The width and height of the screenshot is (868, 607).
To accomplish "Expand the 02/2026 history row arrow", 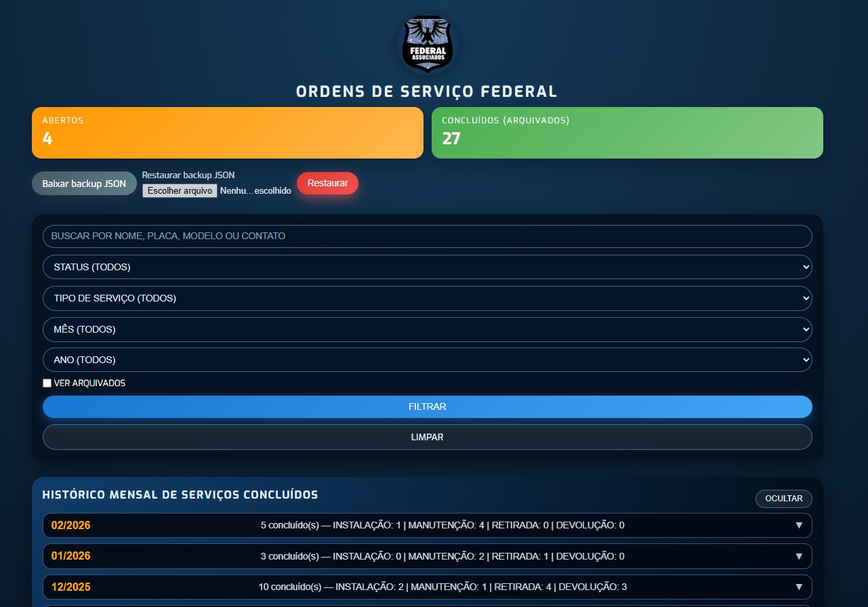I will point(799,526).
